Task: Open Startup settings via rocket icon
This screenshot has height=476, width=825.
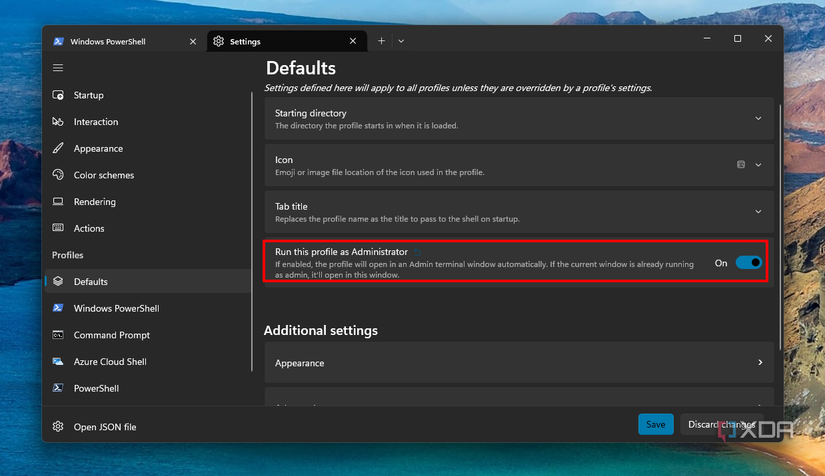Action: pos(58,96)
